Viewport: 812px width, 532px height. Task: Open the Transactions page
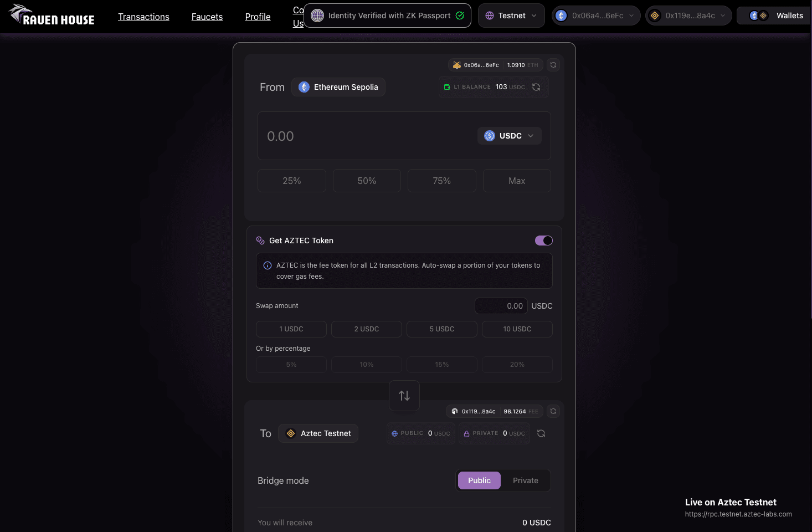(143, 17)
